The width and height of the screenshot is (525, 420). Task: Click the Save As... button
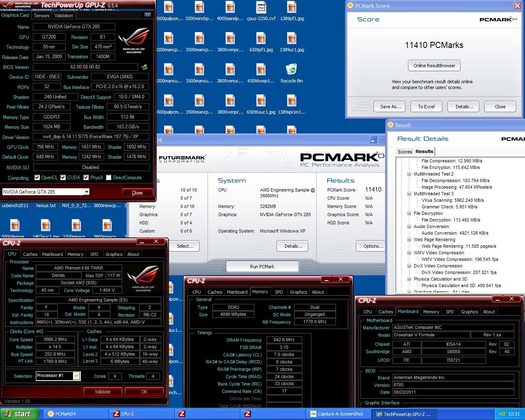point(390,107)
